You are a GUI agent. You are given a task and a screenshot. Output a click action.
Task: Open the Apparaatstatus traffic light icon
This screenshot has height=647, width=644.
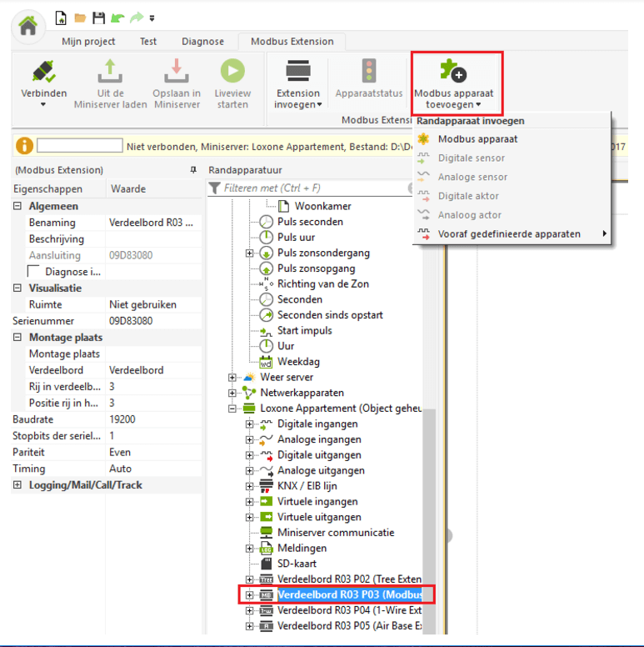369,72
